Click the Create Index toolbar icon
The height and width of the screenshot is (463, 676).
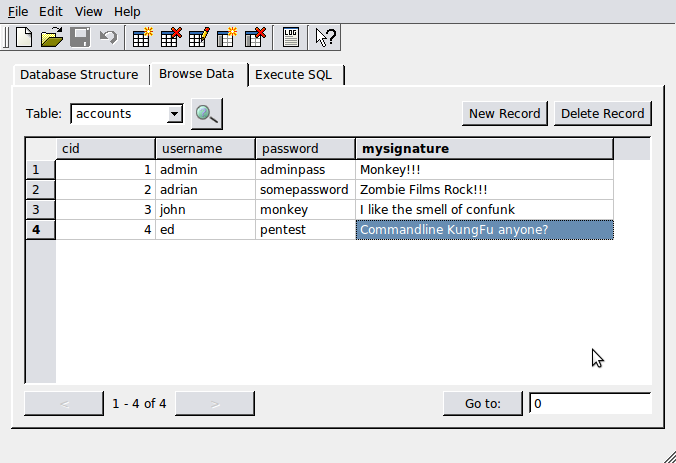tap(227, 38)
